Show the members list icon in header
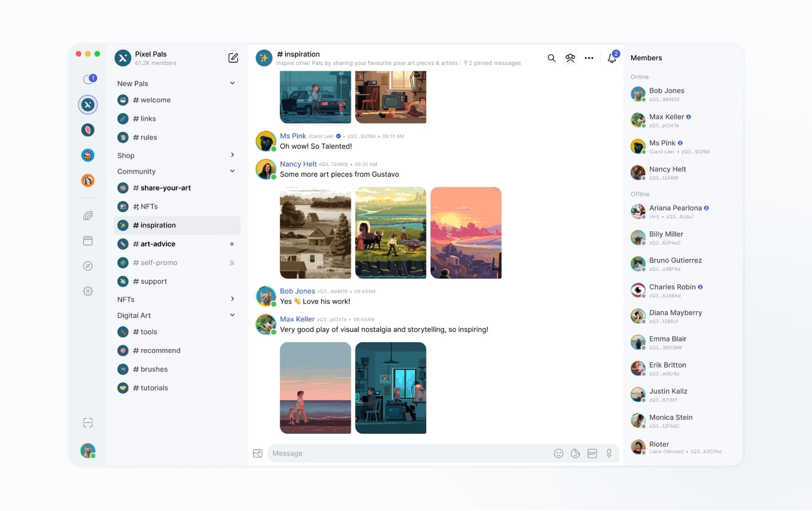Image resolution: width=812 pixels, height=511 pixels. coord(570,58)
